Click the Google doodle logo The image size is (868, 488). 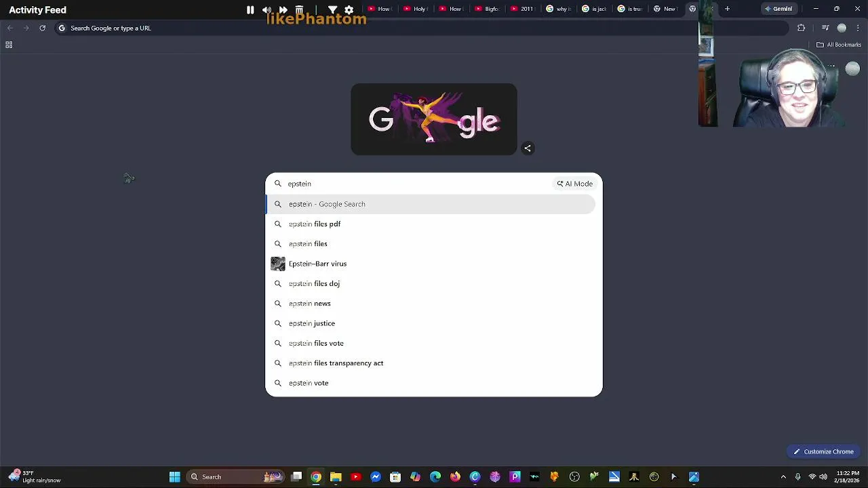pyautogui.click(x=434, y=119)
